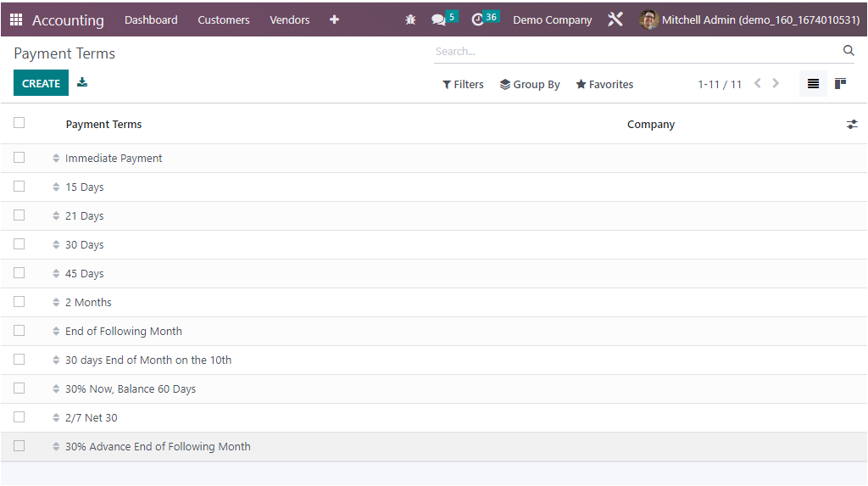The height and width of the screenshot is (486, 868).
Task: Check the 2 Months row checkbox
Action: coord(19,302)
